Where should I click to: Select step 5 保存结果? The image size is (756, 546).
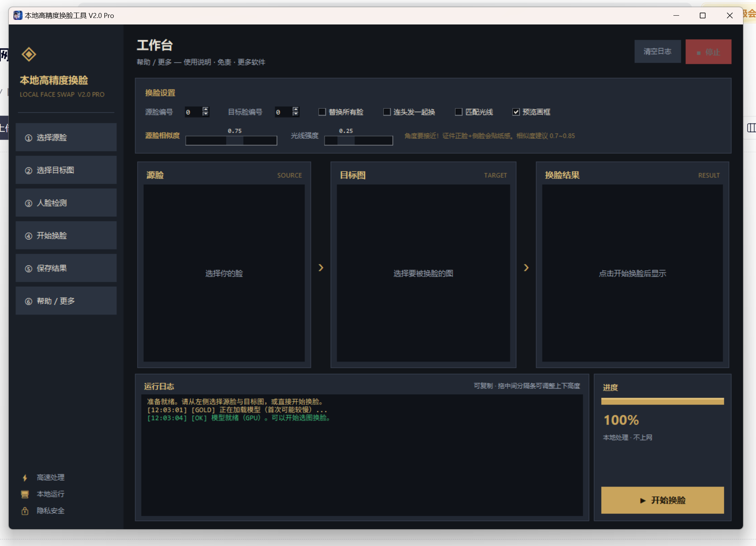pos(66,268)
